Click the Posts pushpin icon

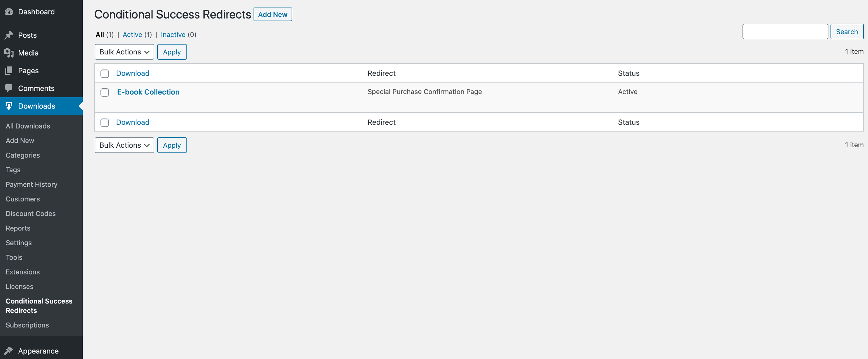[x=9, y=35]
